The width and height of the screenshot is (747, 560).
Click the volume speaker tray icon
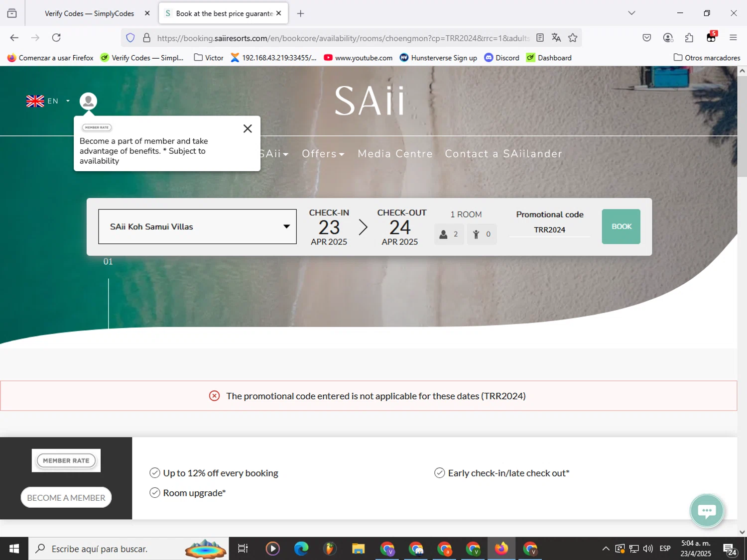[x=648, y=549]
